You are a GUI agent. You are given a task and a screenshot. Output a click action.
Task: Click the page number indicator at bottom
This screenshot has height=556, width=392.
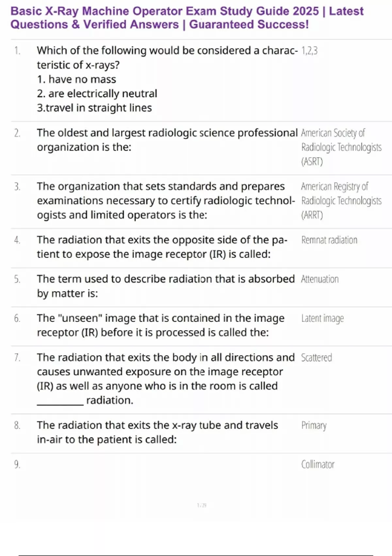[x=202, y=505]
